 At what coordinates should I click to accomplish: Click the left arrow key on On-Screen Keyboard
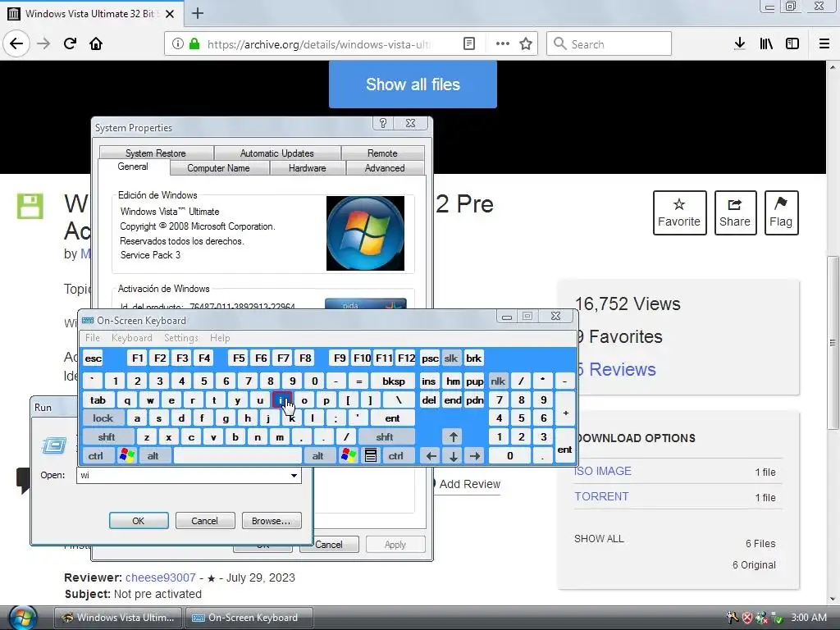[x=431, y=456]
